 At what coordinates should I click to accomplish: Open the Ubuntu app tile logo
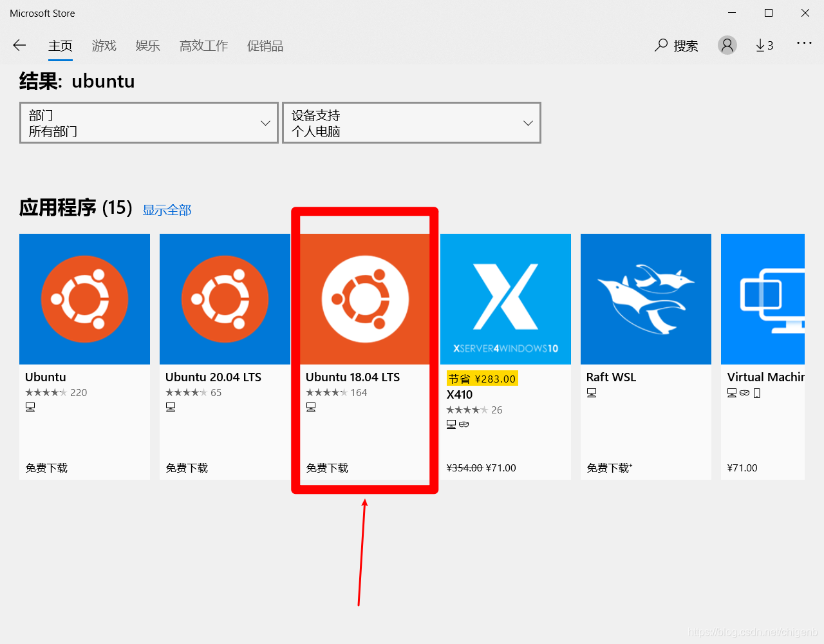click(x=84, y=299)
